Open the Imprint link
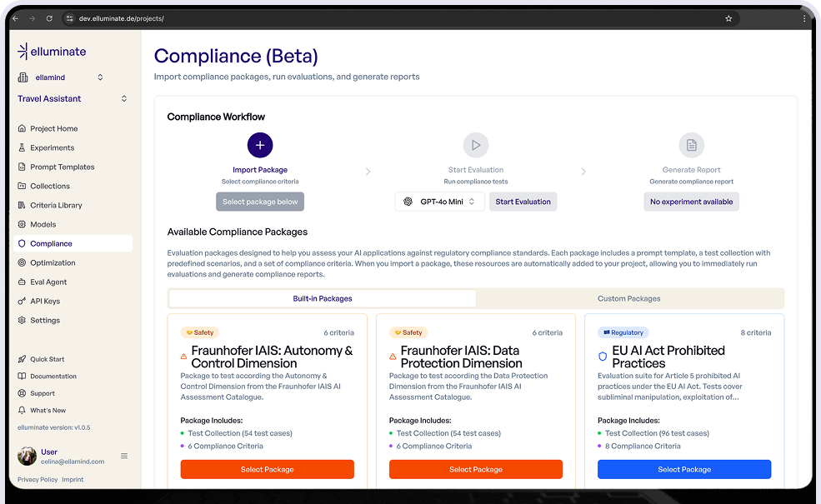This screenshot has width=821, height=504. point(73,479)
